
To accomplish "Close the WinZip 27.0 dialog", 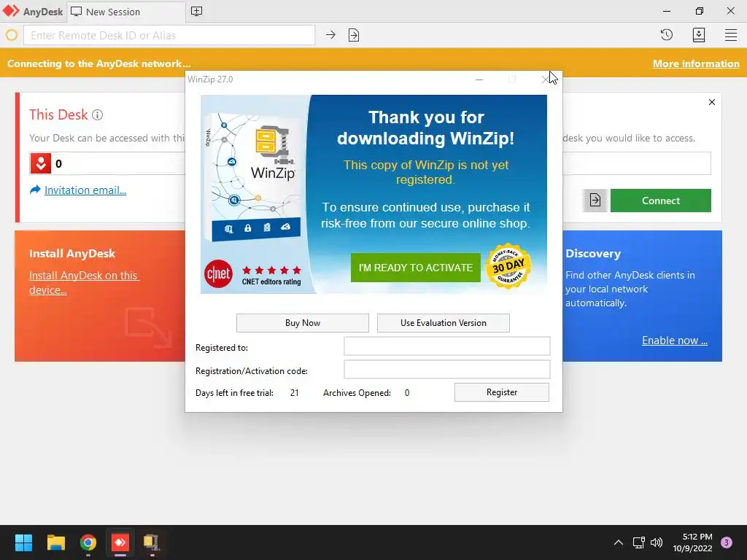I will click(x=545, y=79).
